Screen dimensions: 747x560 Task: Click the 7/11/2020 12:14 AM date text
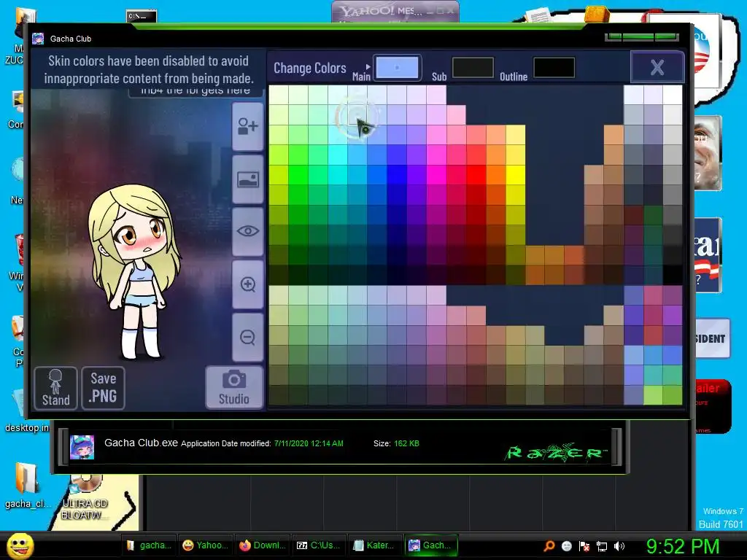coord(309,443)
